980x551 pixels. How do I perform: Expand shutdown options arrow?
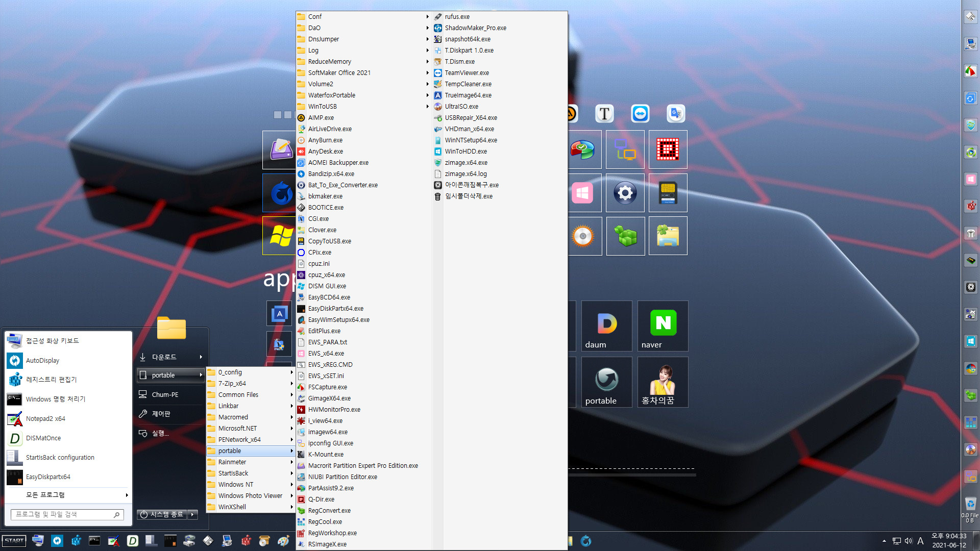click(193, 514)
